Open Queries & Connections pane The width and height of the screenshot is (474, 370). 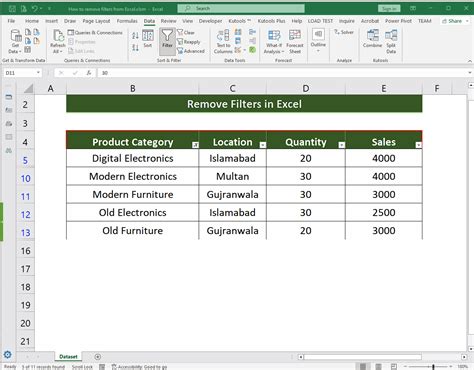click(95, 33)
